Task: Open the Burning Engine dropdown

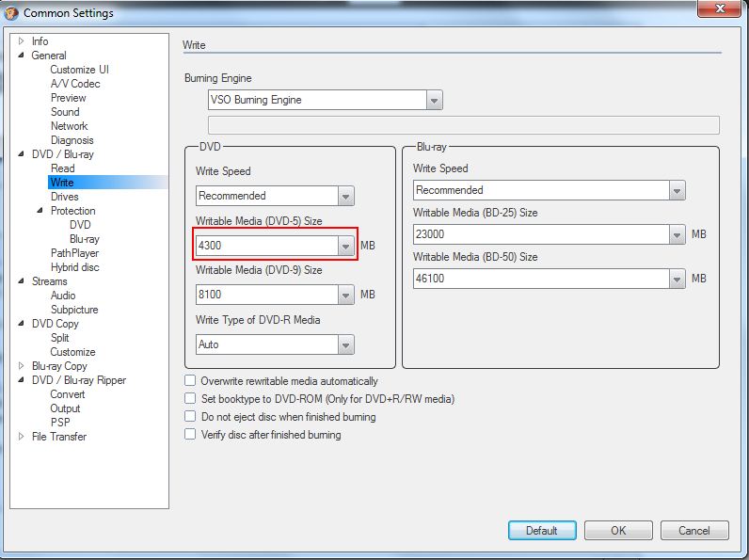Action: point(434,101)
